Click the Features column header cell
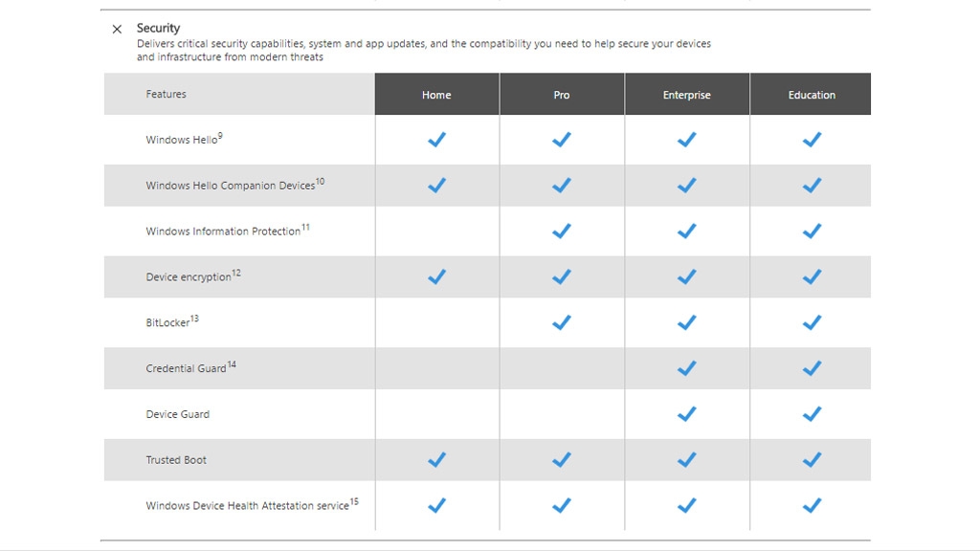 click(167, 94)
